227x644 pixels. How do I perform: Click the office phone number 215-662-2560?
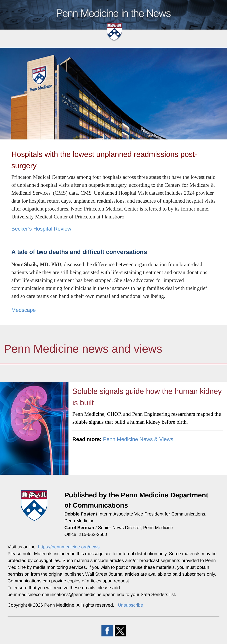(x=93, y=535)
